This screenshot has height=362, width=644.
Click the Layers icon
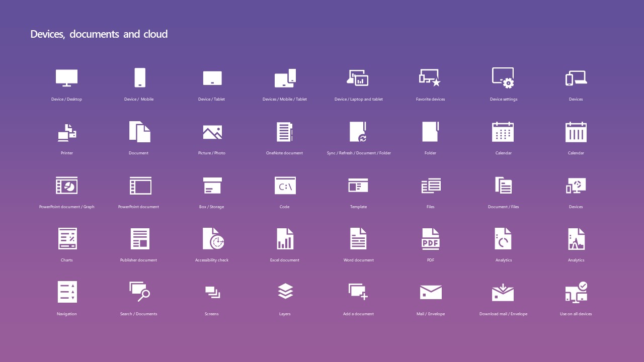[x=285, y=291]
